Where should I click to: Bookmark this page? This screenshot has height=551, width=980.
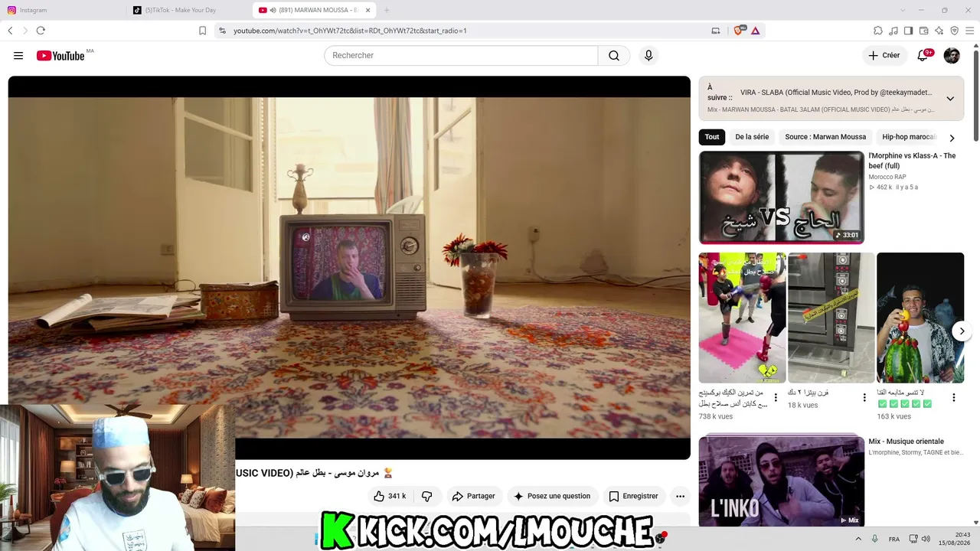202,31
